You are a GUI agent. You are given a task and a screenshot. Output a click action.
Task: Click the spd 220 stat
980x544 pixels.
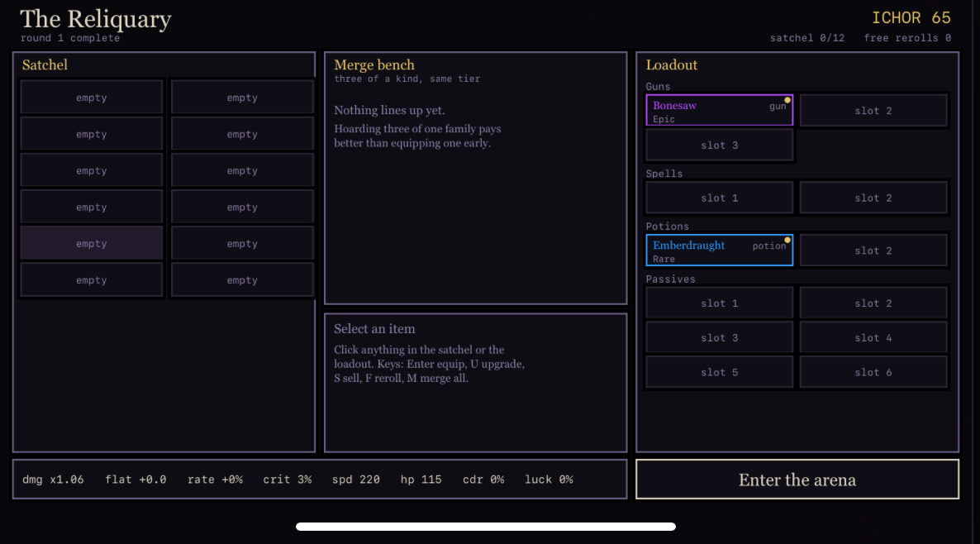tap(355, 480)
